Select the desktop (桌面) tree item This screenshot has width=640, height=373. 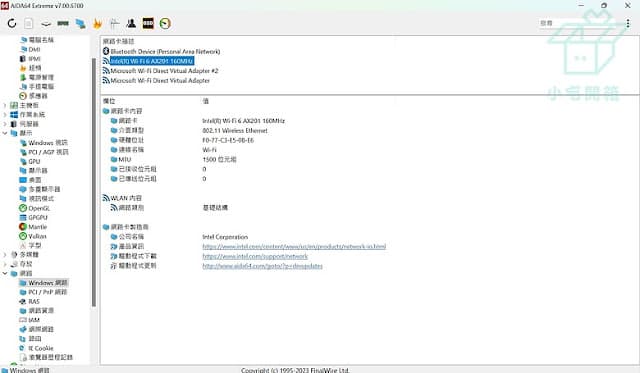pos(31,180)
